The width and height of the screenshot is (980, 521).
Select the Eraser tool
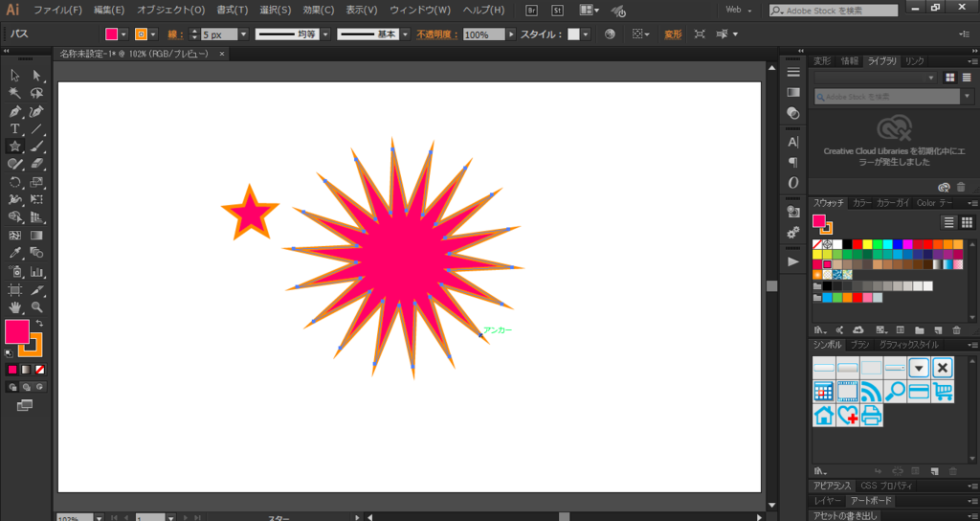click(37, 164)
